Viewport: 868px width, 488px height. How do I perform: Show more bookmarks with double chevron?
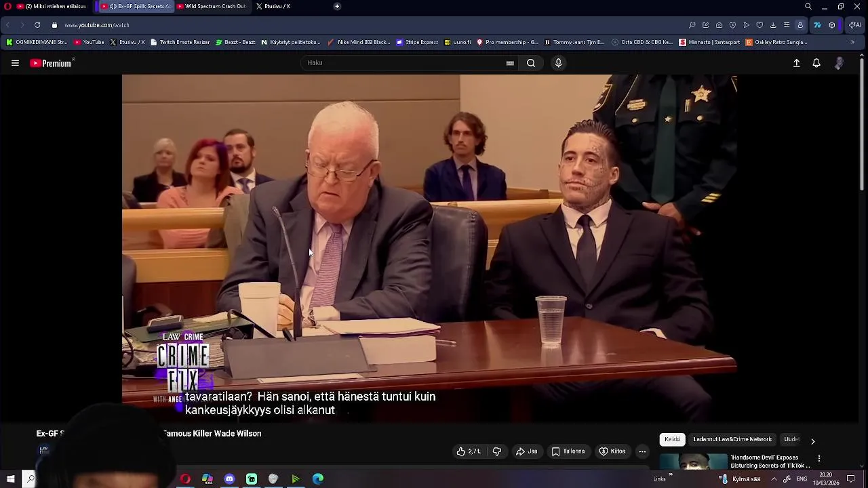852,42
